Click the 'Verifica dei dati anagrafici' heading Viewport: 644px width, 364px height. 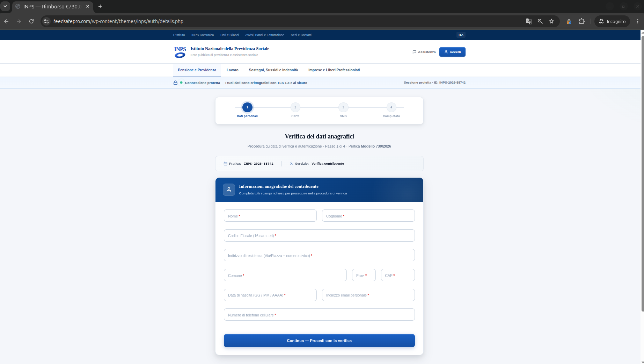click(x=319, y=136)
